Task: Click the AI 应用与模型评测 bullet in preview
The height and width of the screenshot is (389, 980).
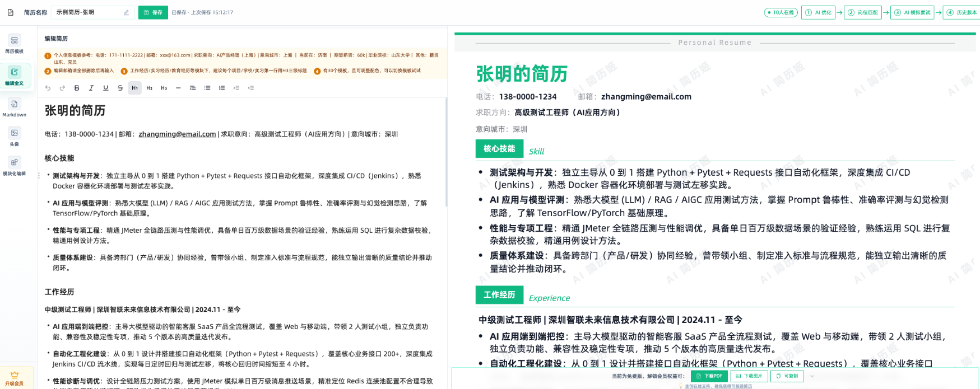Action: [x=719, y=207]
